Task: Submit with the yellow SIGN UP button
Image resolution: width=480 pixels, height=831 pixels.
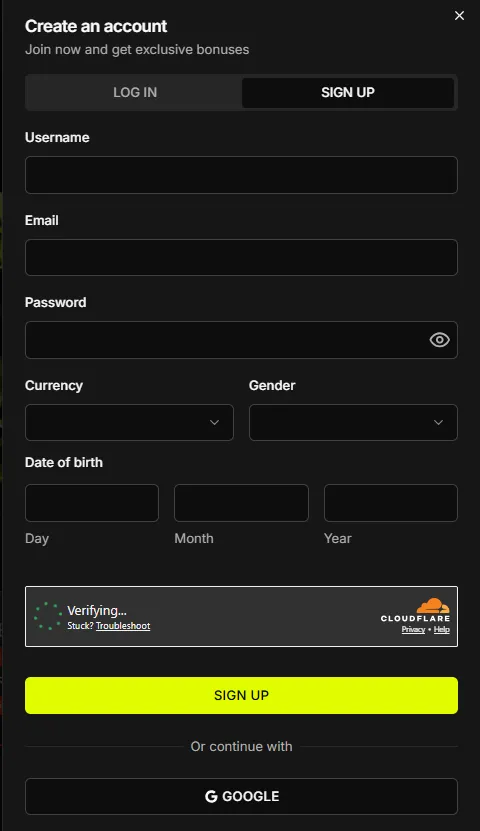Action: 242,695
